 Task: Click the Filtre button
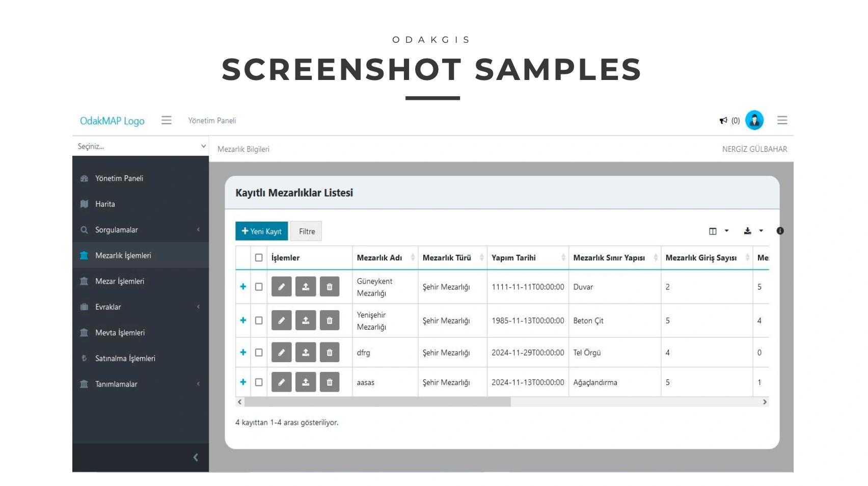[307, 231]
